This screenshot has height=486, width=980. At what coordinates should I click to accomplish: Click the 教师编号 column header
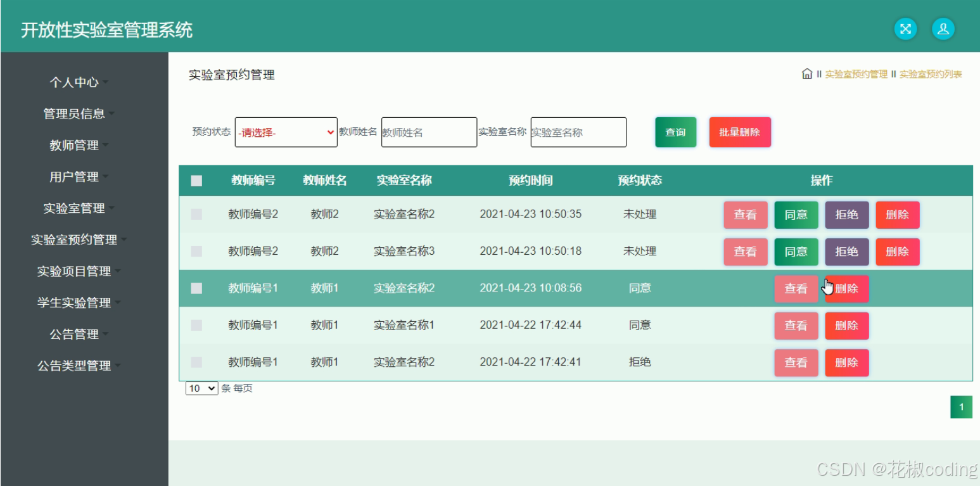point(253,181)
